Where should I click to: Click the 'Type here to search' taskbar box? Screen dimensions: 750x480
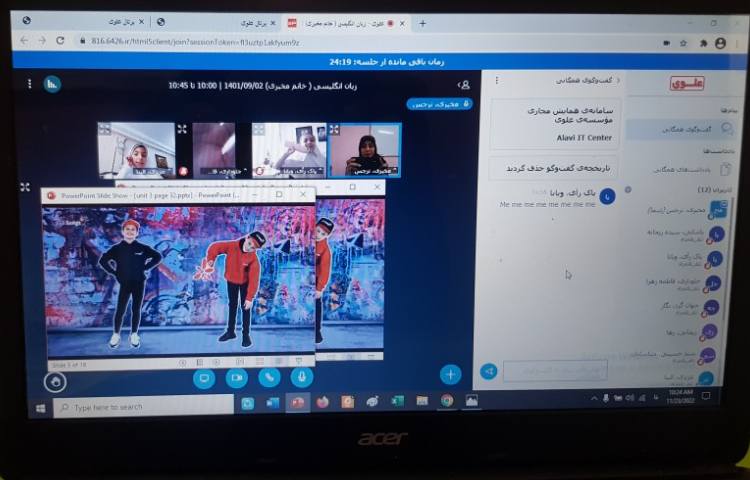pyautogui.click(x=143, y=407)
